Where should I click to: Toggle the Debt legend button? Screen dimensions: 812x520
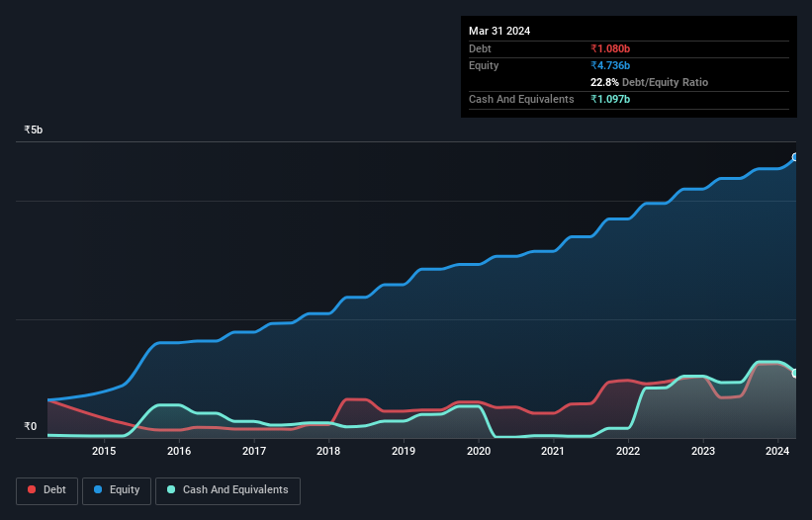47,490
